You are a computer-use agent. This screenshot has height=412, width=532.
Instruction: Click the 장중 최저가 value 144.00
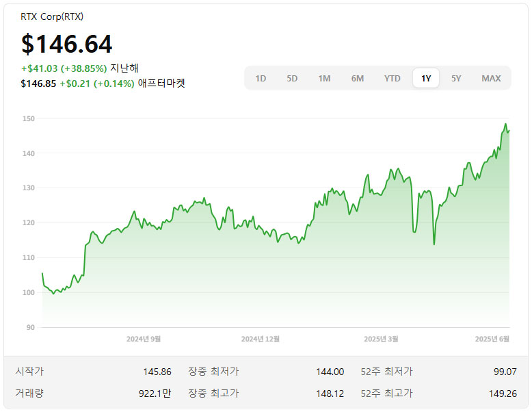pyautogui.click(x=330, y=372)
